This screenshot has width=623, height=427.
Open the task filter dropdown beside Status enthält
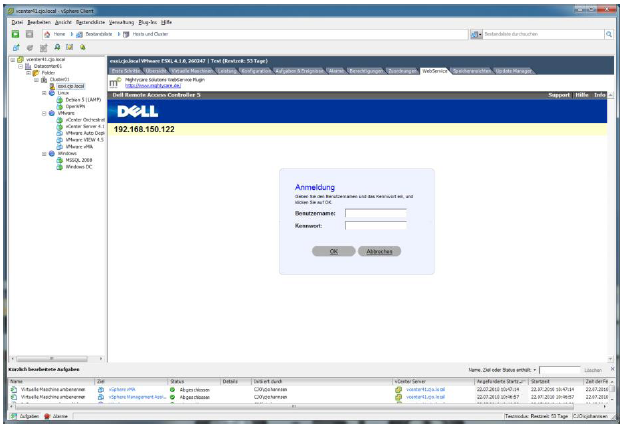(x=534, y=370)
